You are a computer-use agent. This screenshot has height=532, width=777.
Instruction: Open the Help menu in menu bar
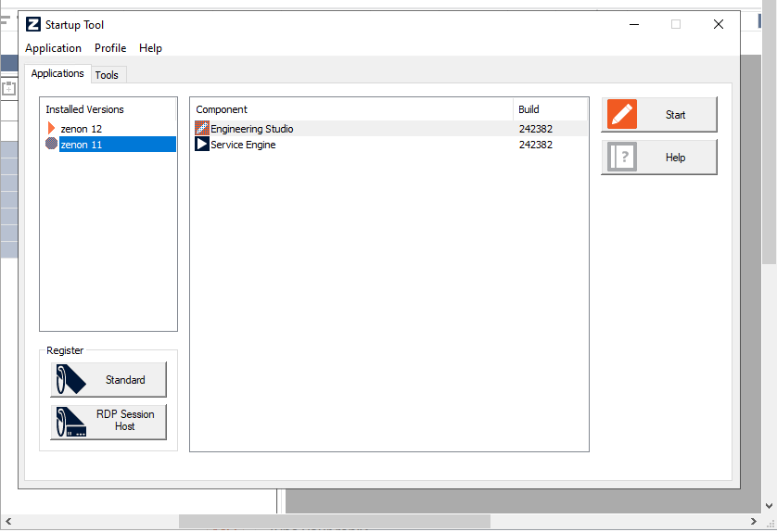(150, 48)
